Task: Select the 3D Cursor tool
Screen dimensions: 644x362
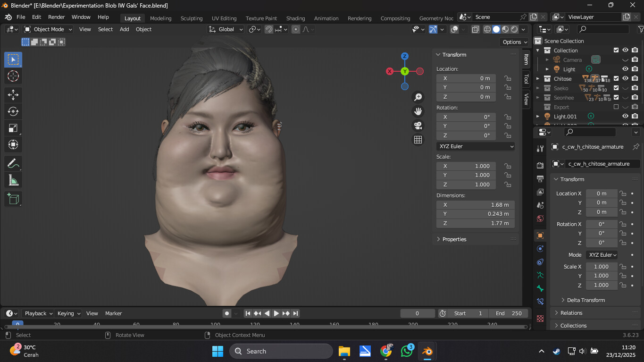Action: [x=13, y=76]
